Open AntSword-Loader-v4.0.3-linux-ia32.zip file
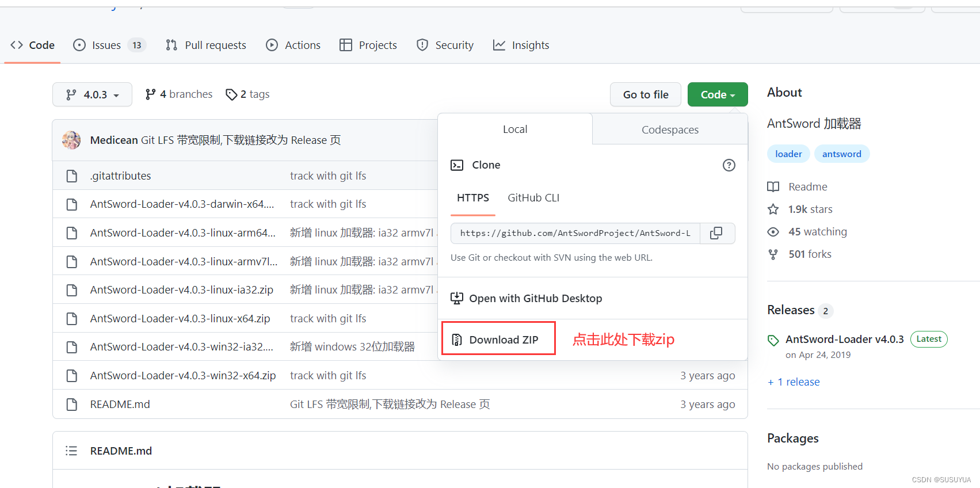 [182, 289]
